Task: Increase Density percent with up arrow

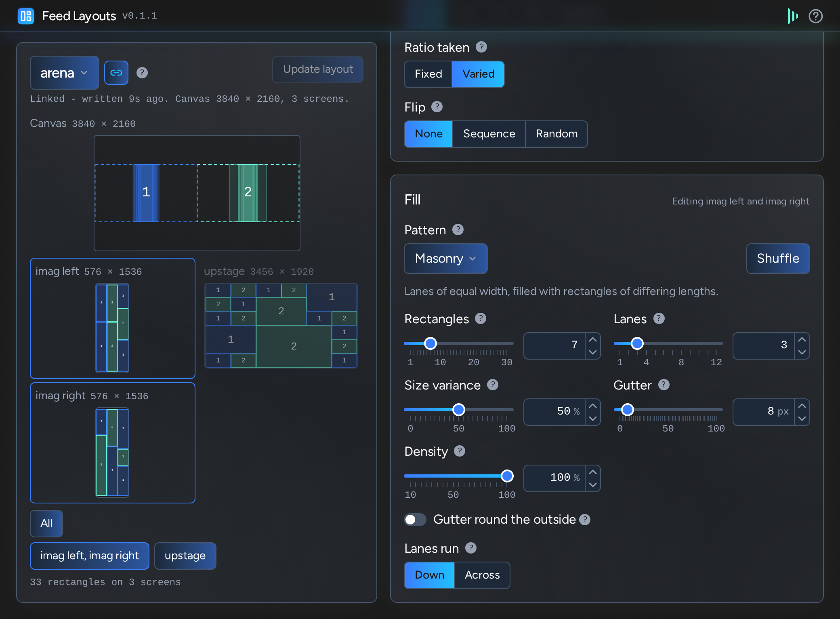Action: tap(593, 472)
